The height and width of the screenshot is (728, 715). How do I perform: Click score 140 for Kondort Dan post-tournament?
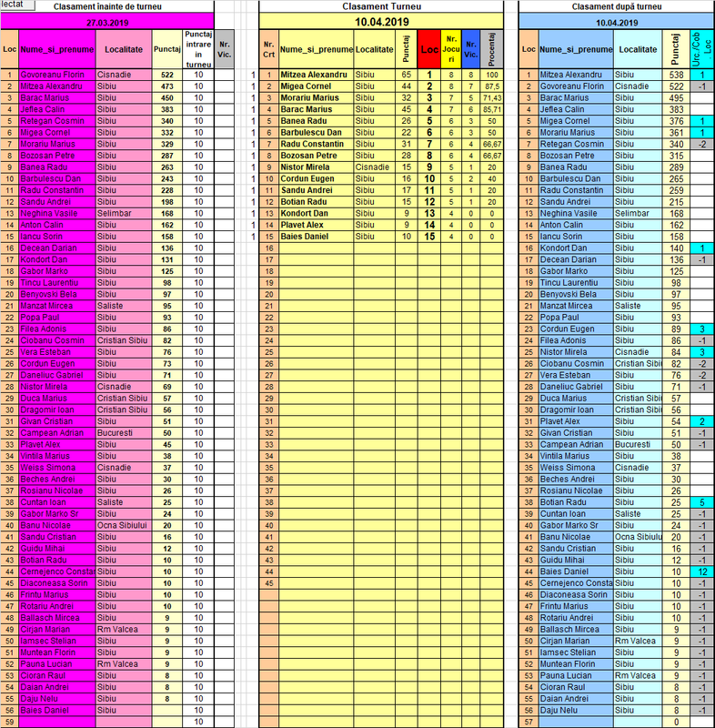(676, 248)
